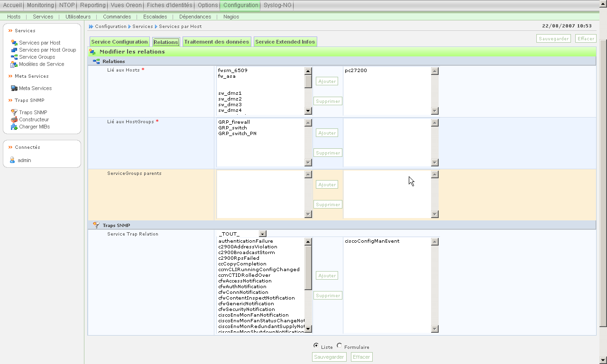Click the breadcrumb arrow icon before Configuration
This screenshot has height=364, width=607.
(x=91, y=27)
